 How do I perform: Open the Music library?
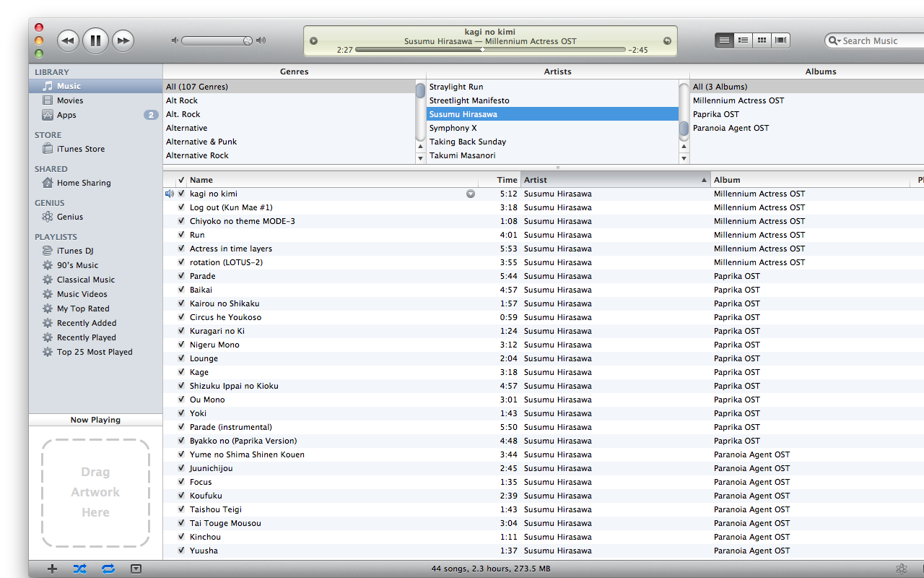click(95, 86)
